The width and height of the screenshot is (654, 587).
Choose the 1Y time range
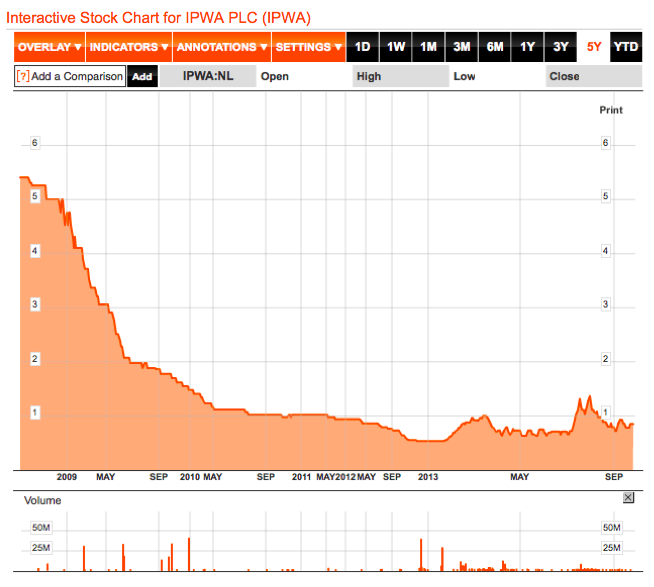pyautogui.click(x=528, y=47)
